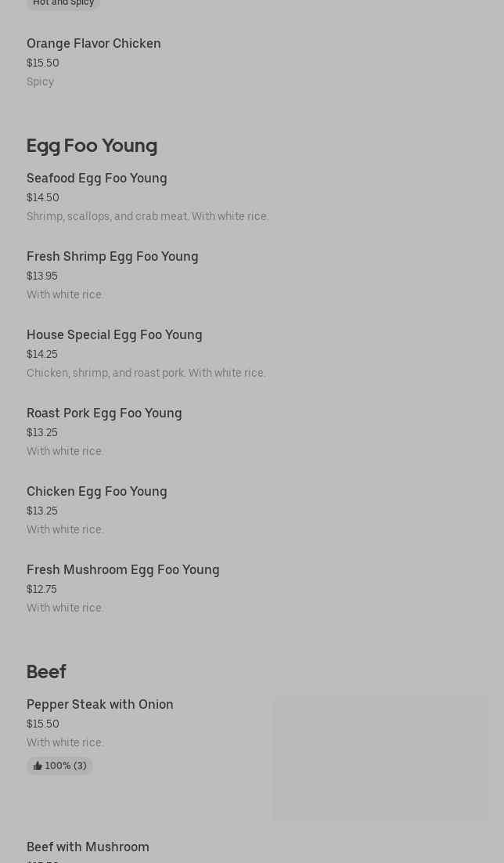
Task: Select House Special Egg Foo Young
Action: point(114,335)
